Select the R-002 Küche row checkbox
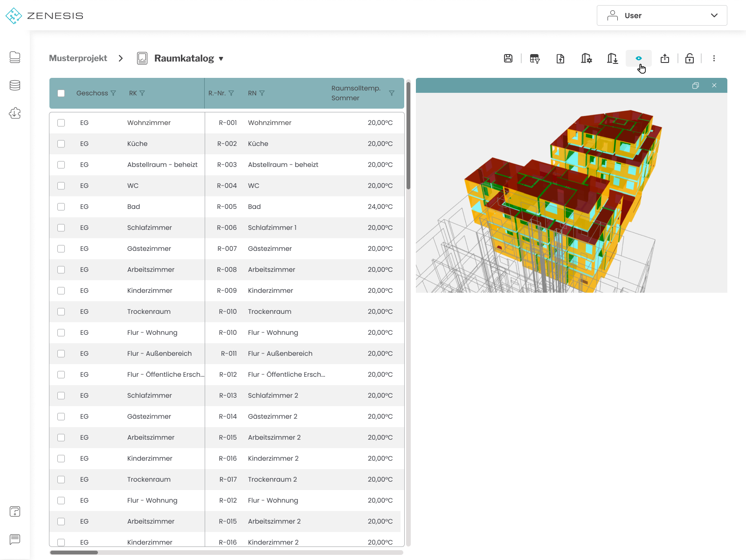The height and width of the screenshot is (560, 746). pos(61,144)
